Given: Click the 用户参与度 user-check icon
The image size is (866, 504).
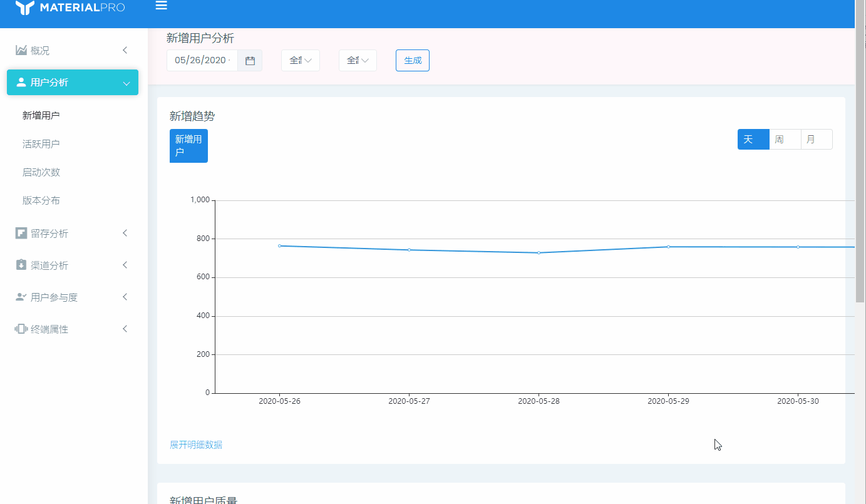Looking at the screenshot, I should [x=21, y=297].
